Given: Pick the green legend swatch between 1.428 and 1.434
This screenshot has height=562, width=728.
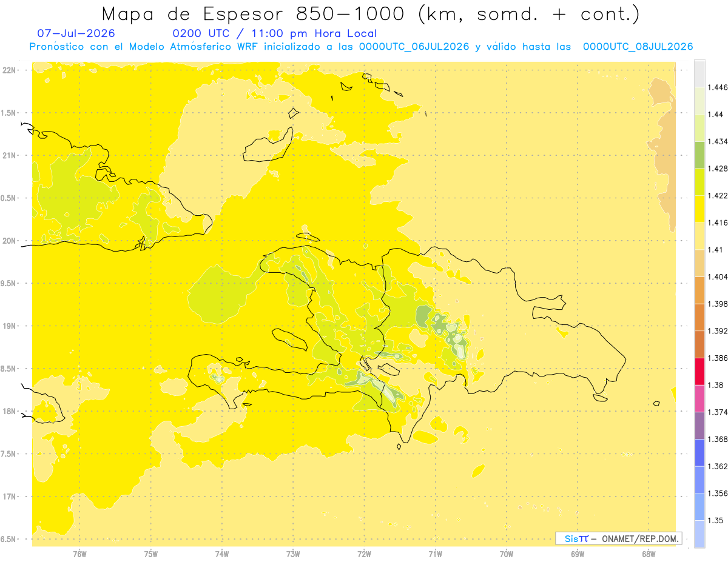Looking at the screenshot, I should pos(699,155).
